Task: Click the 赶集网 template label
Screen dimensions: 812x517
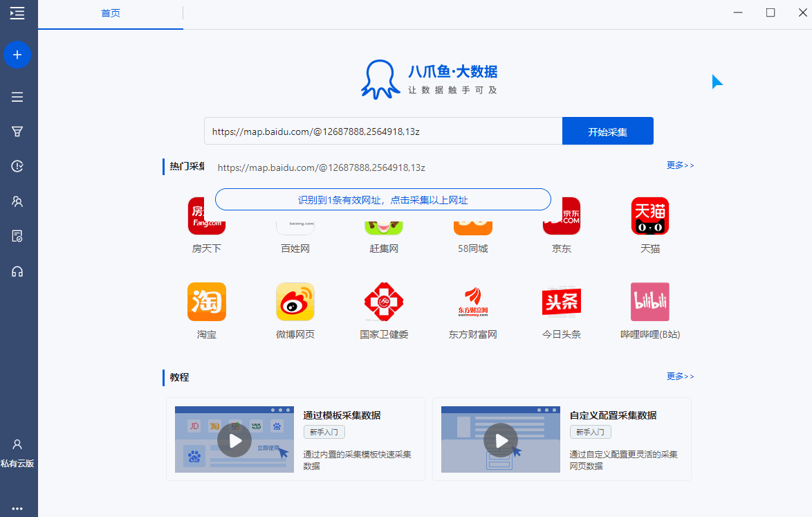Action: pos(384,248)
